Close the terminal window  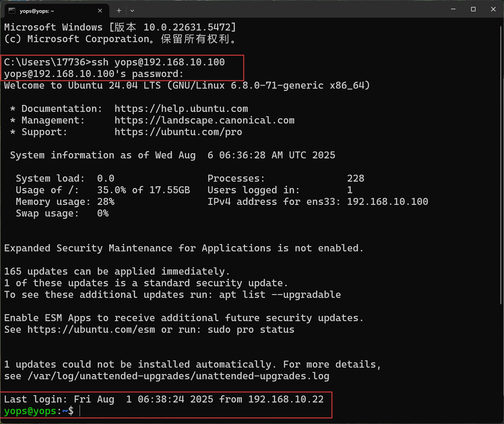point(493,9)
